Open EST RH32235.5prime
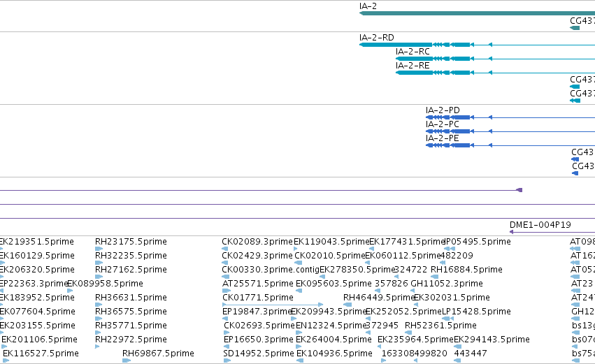 (131, 256)
